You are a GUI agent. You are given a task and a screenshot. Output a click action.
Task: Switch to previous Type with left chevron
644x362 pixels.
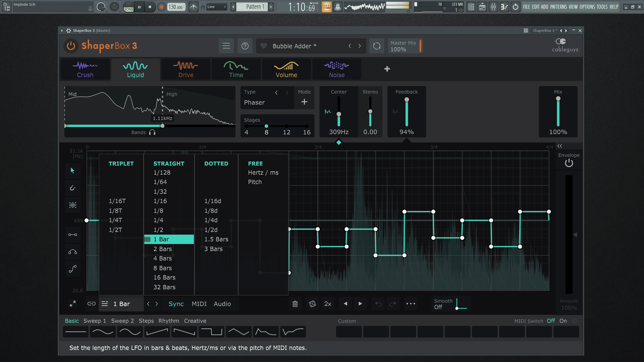(276, 93)
